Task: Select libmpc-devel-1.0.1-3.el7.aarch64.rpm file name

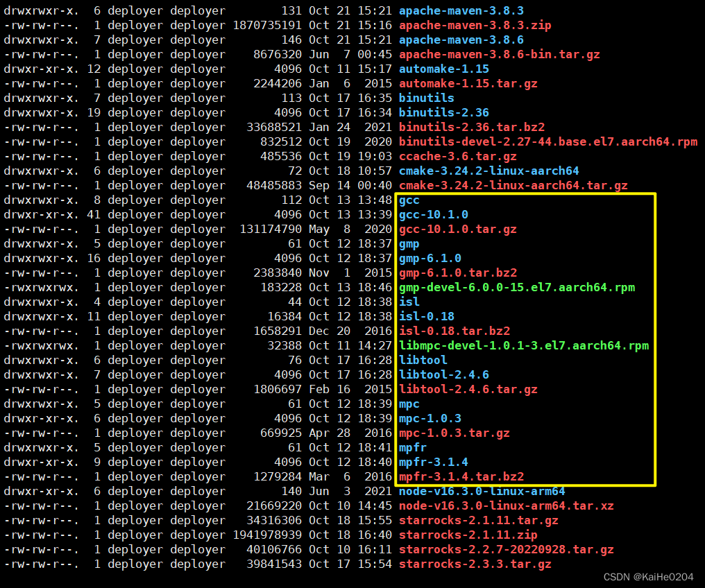Action: 524,345
